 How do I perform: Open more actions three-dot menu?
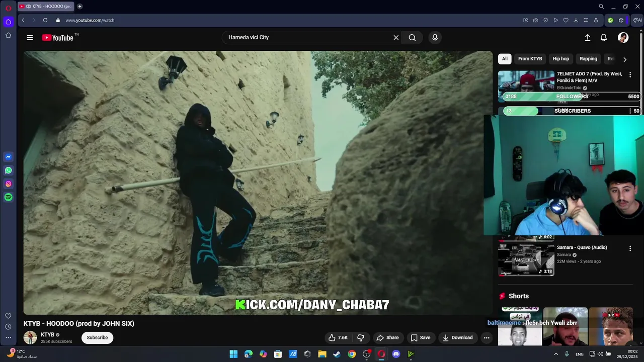[487, 338]
